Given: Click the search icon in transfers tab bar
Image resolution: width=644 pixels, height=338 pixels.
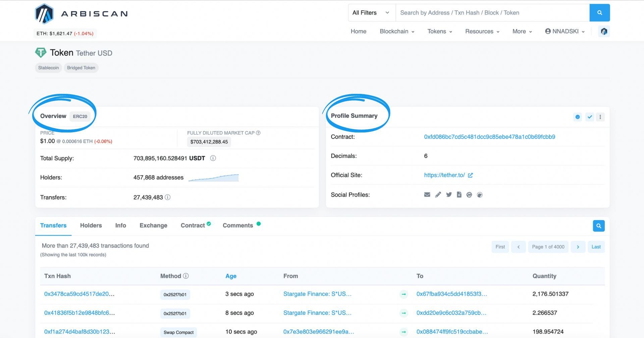Looking at the screenshot, I should pyautogui.click(x=599, y=226).
